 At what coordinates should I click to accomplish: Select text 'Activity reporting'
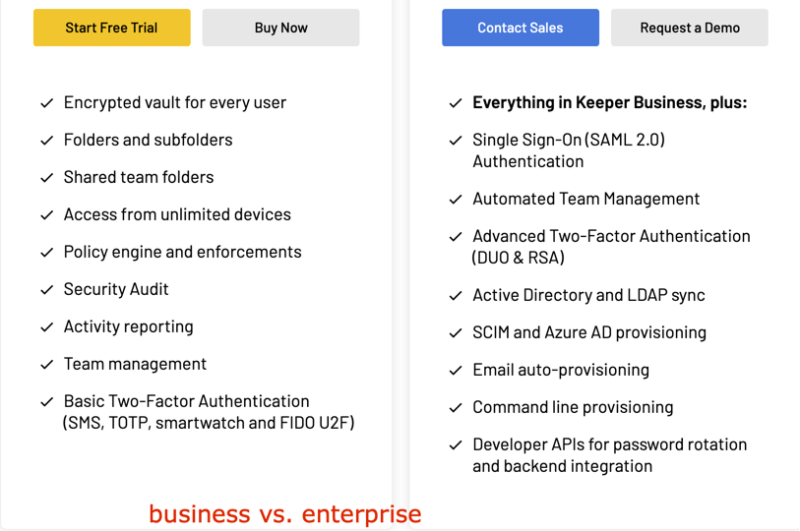tap(129, 326)
